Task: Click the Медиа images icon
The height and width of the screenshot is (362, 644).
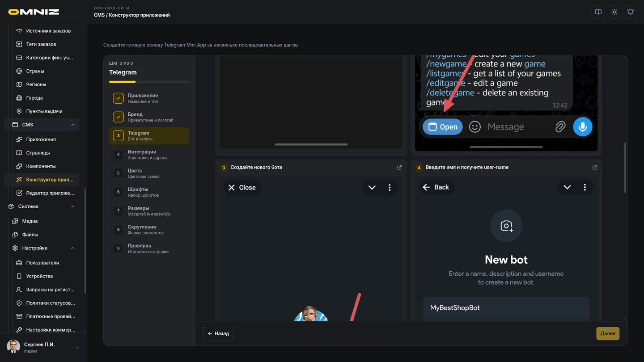Action: pyautogui.click(x=15, y=221)
